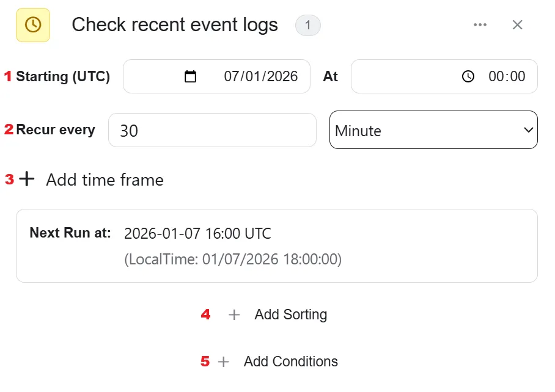Open the clock time picker icon
The width and height of the screenshot is (555, 392).
(x=468, y=76)
